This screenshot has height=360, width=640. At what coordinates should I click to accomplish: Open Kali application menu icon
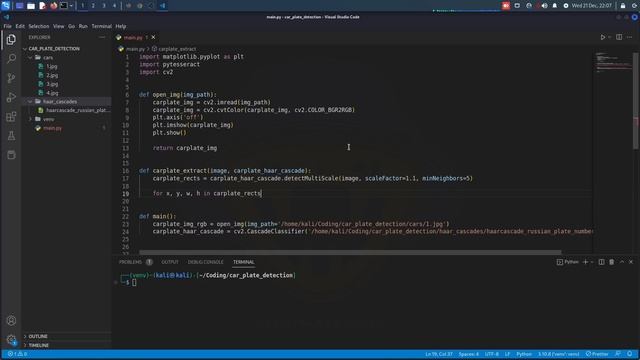pos(6,6)
